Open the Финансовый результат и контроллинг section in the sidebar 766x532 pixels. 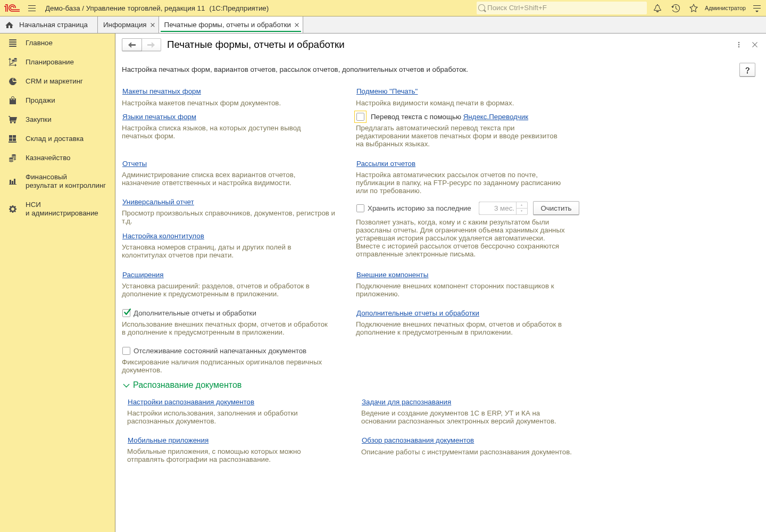(x=57, y=181)
